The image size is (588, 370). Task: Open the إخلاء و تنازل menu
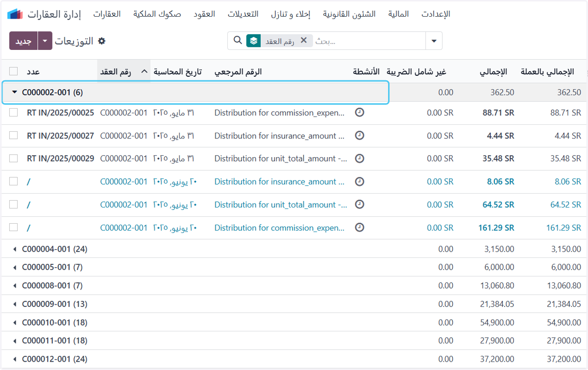(291, 14)
